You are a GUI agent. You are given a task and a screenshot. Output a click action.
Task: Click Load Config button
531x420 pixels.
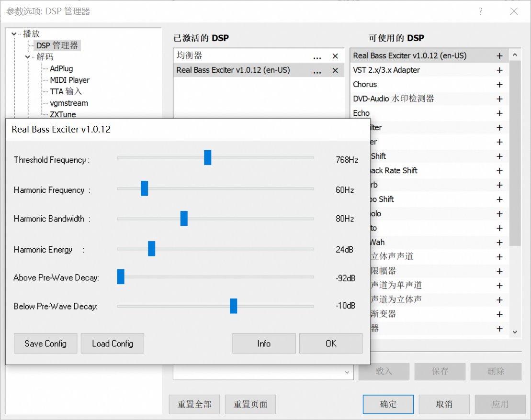[113, 343]
